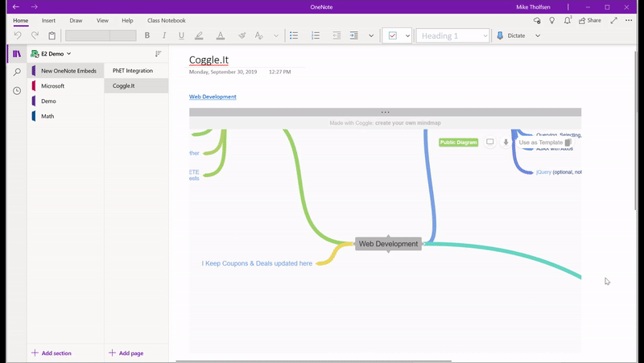The image size is (644, 363).
Task: Click the lightbulb Tell Me icon
Action: [552, 21]
